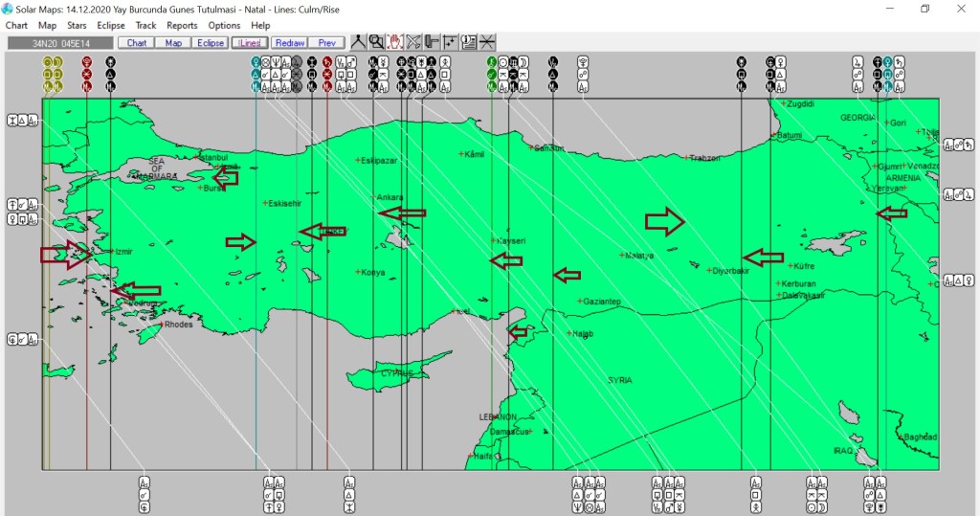980x516 pixels.
Task: Click the coordinates readout field
Action: [x=60, y=43]
